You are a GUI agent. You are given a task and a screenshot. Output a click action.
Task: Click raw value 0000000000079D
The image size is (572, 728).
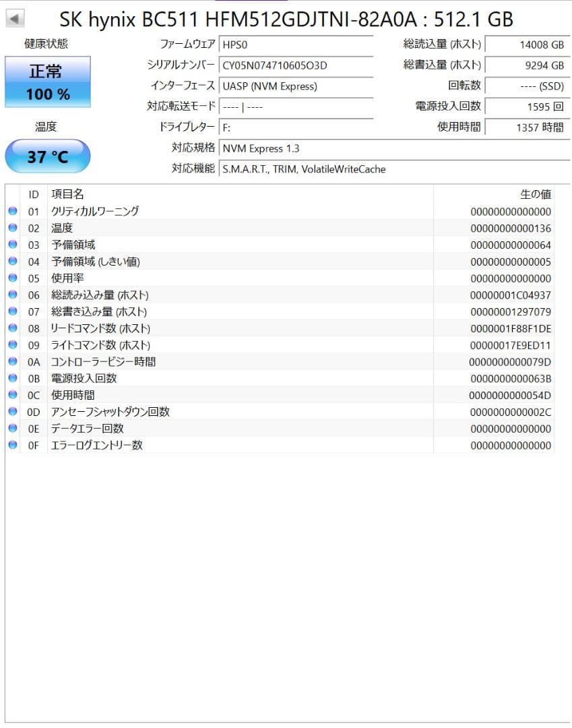pyautogui.click(x=510, y=362)
